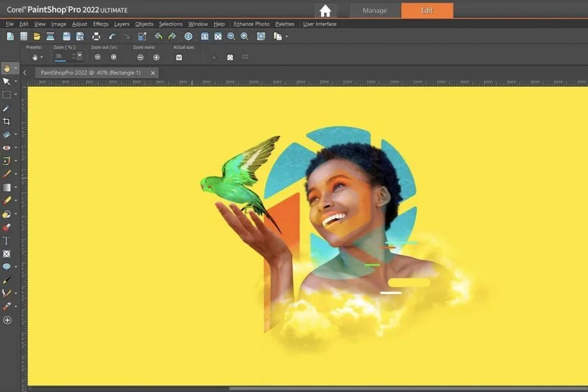Open the Effects menu
The height and width of the screenshot is (392, 588).
pyautogui.click(x=101, y=24)
